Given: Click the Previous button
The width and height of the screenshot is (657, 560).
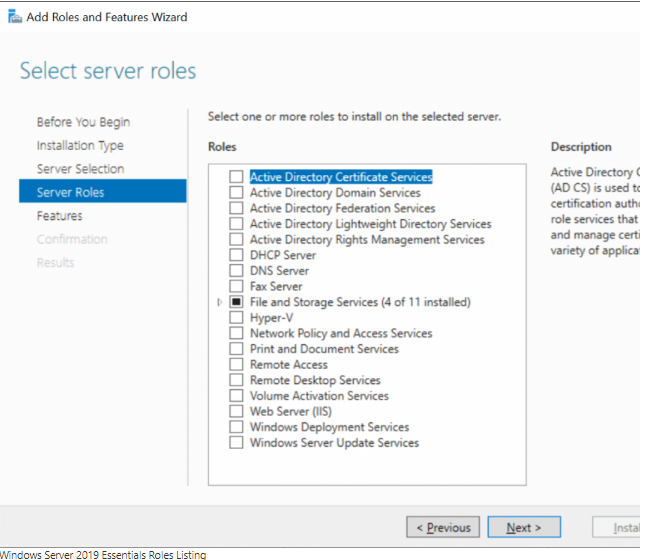Looking at the screenshot, I should click(x=443, y=527).
